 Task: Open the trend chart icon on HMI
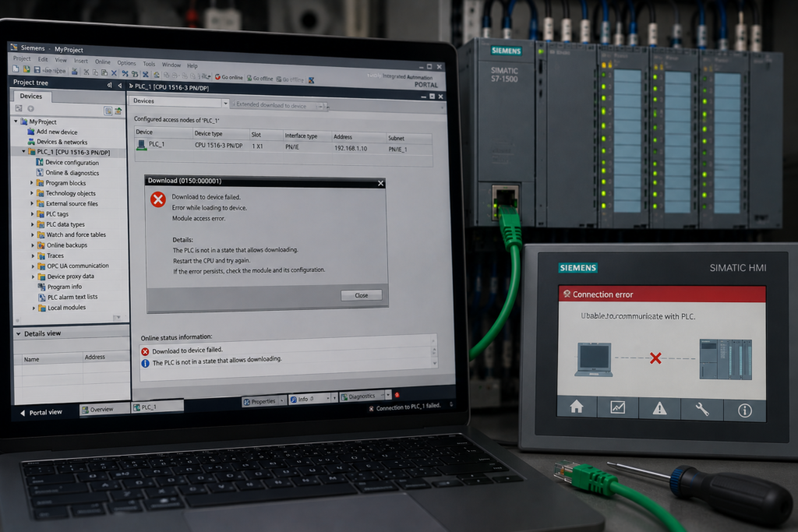pos(618,407)
